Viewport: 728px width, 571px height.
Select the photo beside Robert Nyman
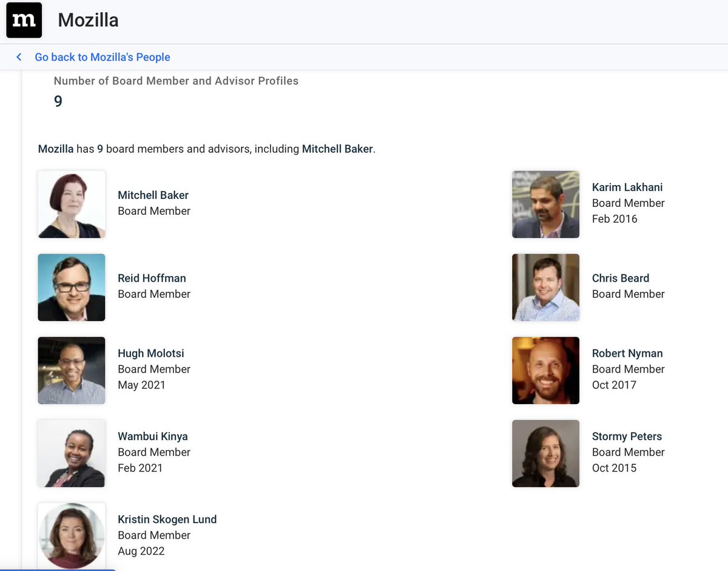coord(545,370)
